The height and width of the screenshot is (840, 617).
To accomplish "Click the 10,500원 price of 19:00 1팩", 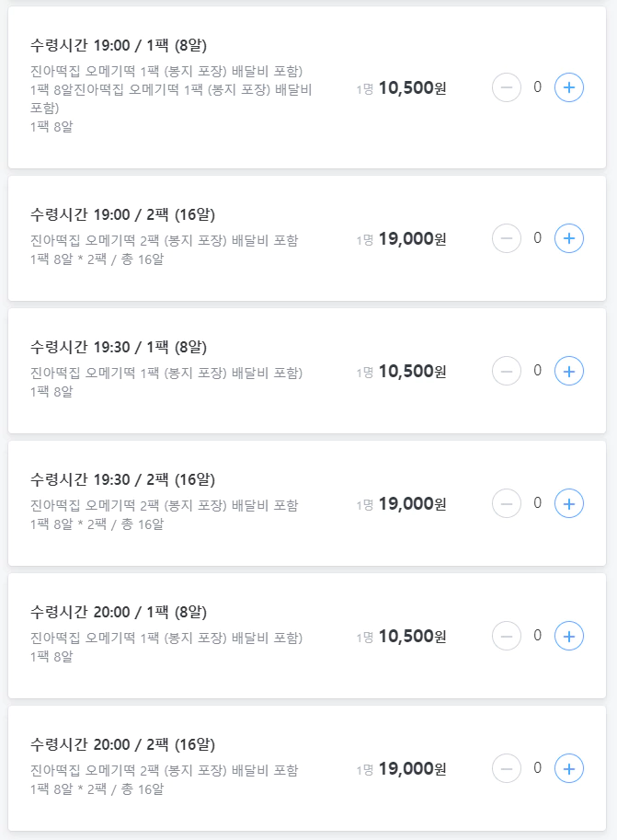I will pyautogui.click(x=412, y=87).
